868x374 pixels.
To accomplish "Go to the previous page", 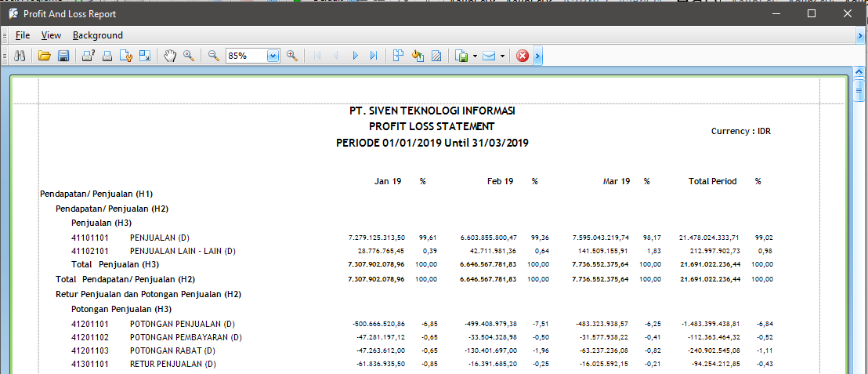I will click(x=335, y=56).
